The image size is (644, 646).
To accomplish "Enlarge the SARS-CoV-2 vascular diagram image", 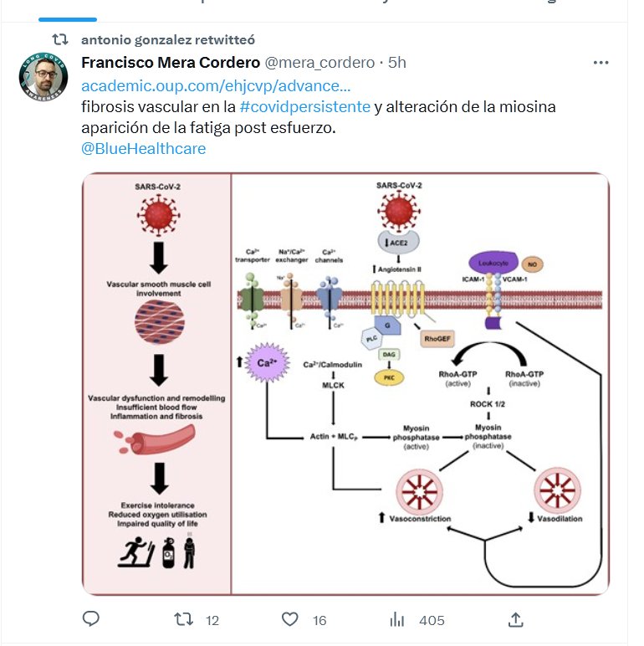I will point(345,384).
